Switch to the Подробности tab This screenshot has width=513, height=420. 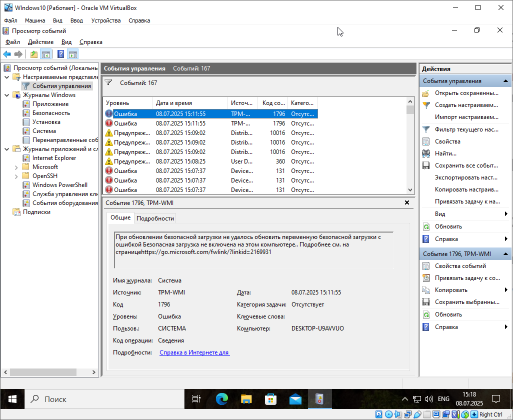(155, 218)
